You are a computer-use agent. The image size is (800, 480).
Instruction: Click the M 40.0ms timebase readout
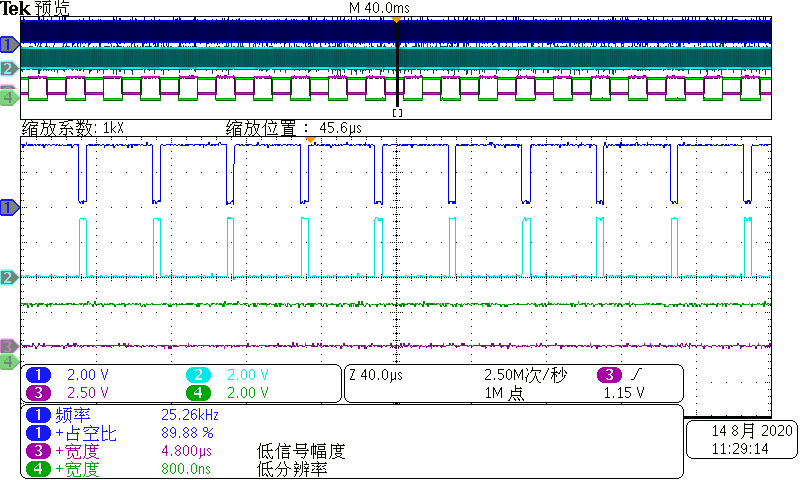tap(379, 8)
